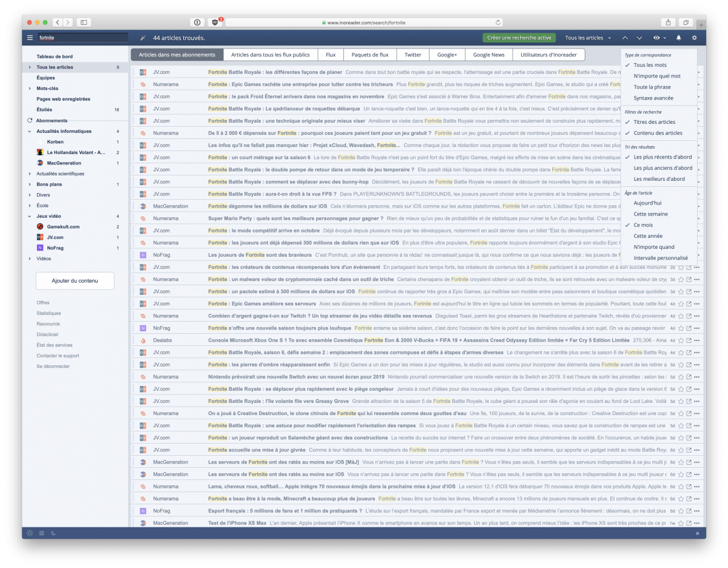The image size is (728, 568).
Task: Collapse the 'Actualités Informatiques' folder
Action: coord(29,131)
